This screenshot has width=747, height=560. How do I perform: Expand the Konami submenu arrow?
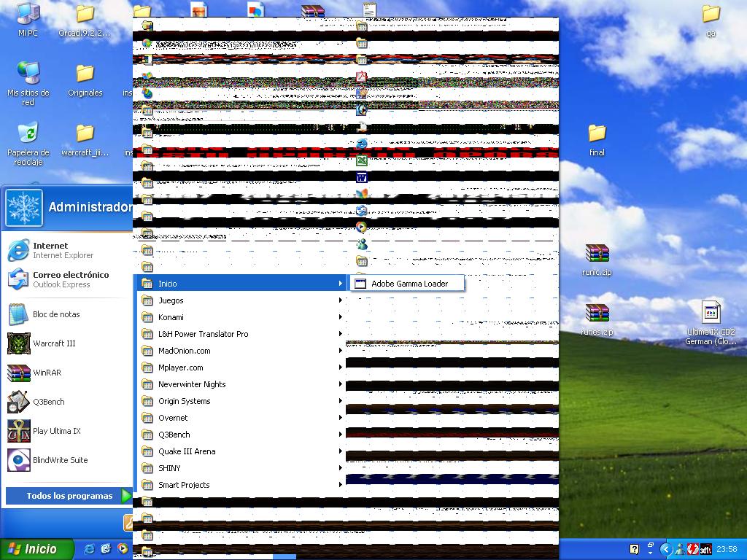pyautogui.click(x=340, y=317)
